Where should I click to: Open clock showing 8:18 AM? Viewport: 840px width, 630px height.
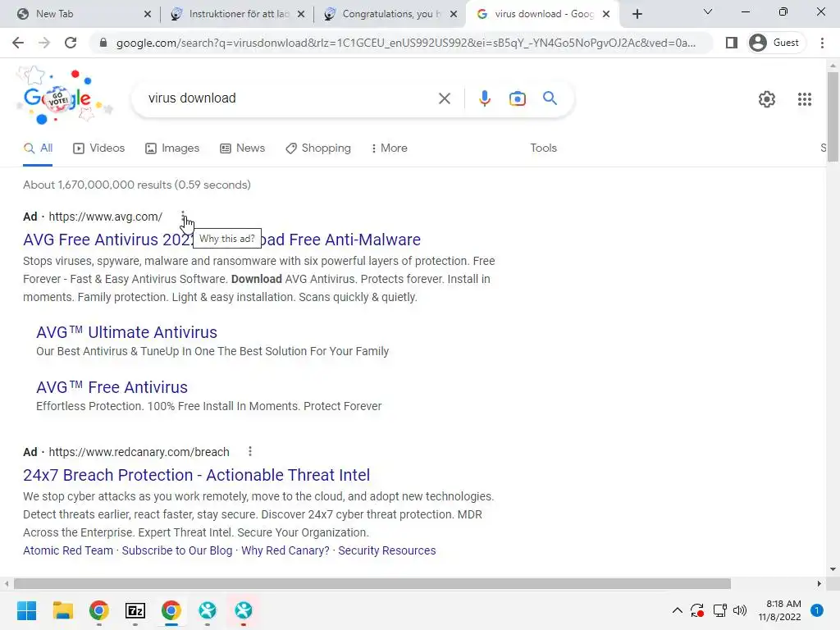coord(779,610)
